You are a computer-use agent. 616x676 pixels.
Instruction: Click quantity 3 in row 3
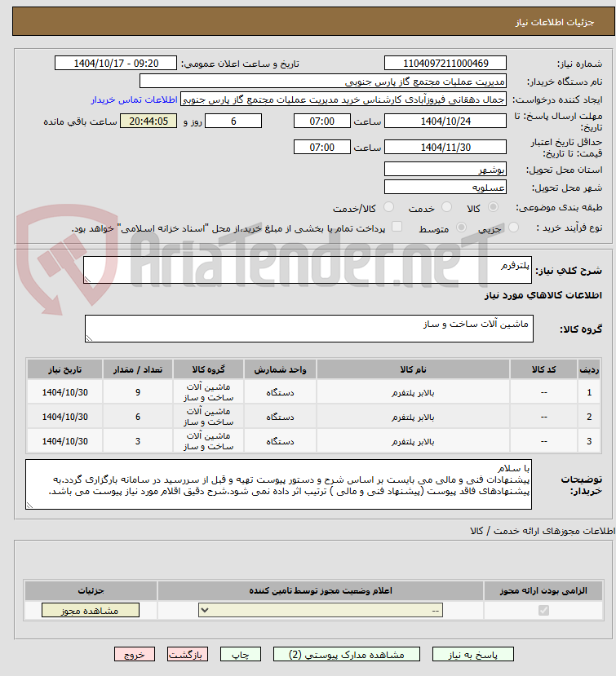point(138,441)
